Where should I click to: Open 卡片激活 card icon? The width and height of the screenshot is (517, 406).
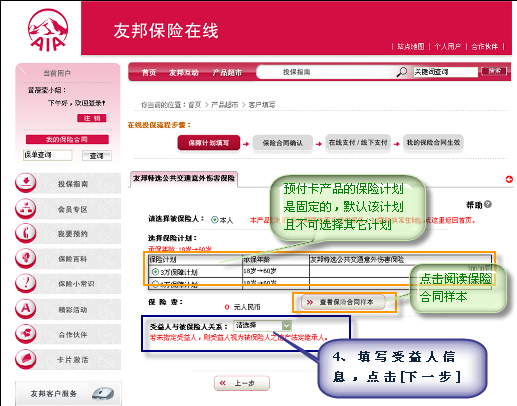click(26, 359)
